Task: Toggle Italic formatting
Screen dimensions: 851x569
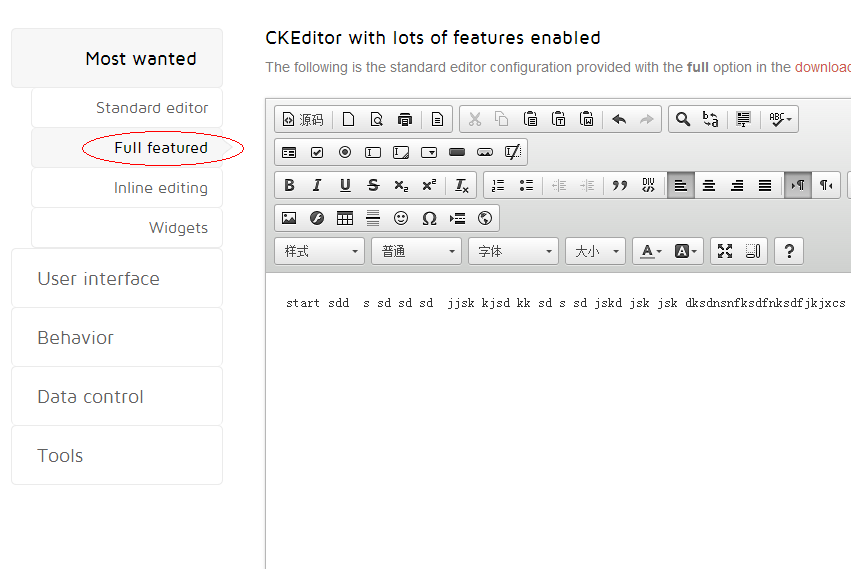Action: pyautogui.click(x=317, y=185)
